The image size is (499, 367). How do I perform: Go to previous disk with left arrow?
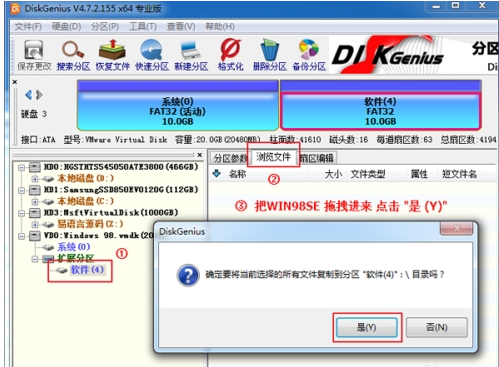point(29,95)
